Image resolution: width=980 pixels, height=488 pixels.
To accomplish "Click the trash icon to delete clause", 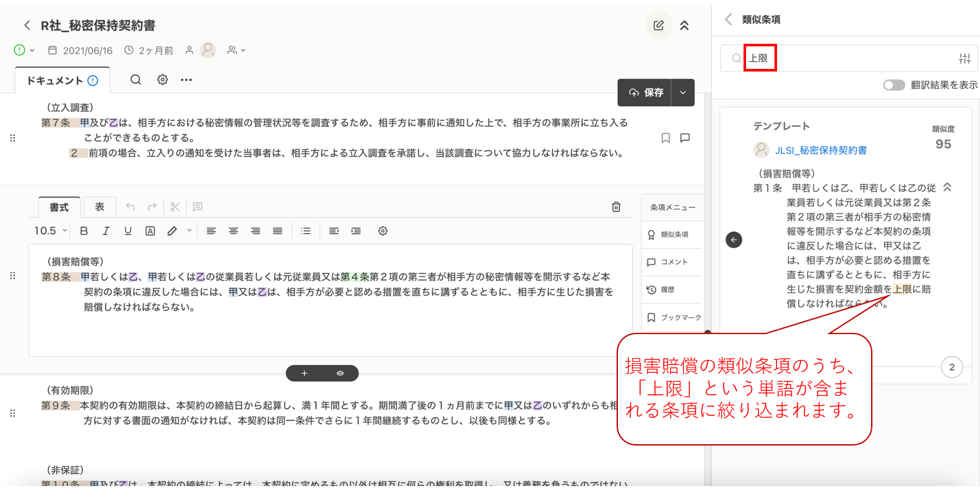I will [616, 207].
